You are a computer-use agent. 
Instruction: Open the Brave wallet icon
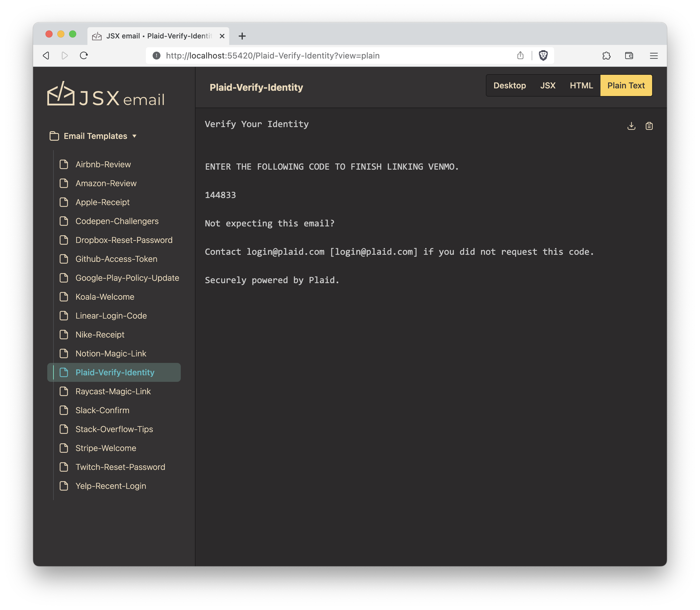click(x=629, y=56)
